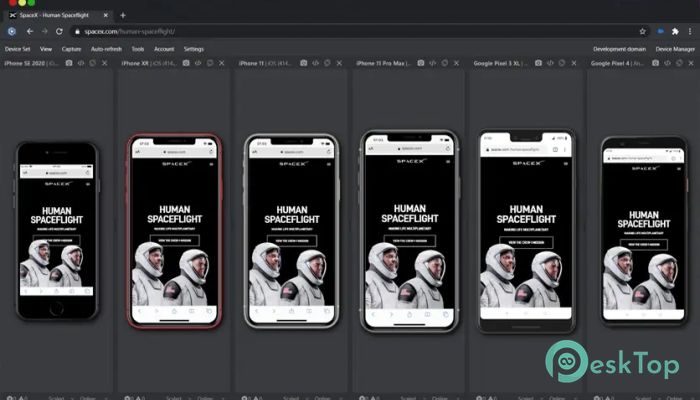Open SpaceX hamburger menu on iPhone 11
The image size is (700, 400).
(329, 164)
